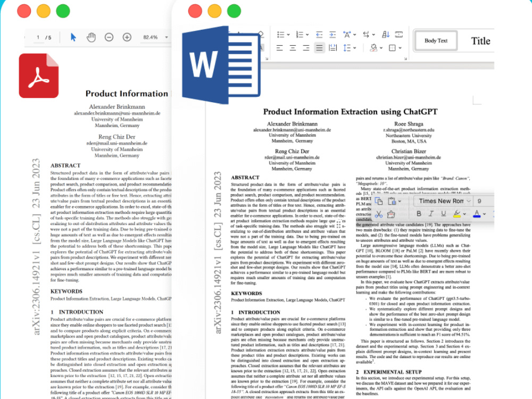
Task: Open the bullet list style dropdown arrow
Action: (x=288, y=35)
